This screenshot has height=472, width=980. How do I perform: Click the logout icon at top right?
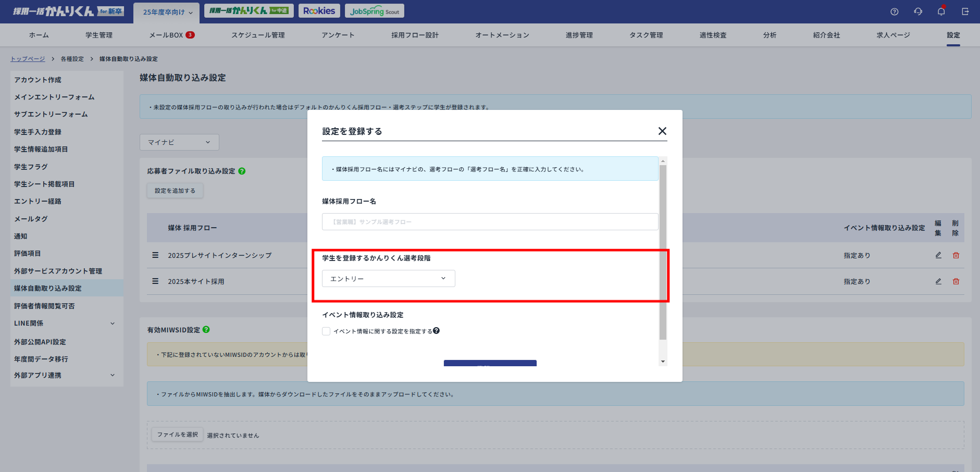pyautogui.click(x=965, y=10)
